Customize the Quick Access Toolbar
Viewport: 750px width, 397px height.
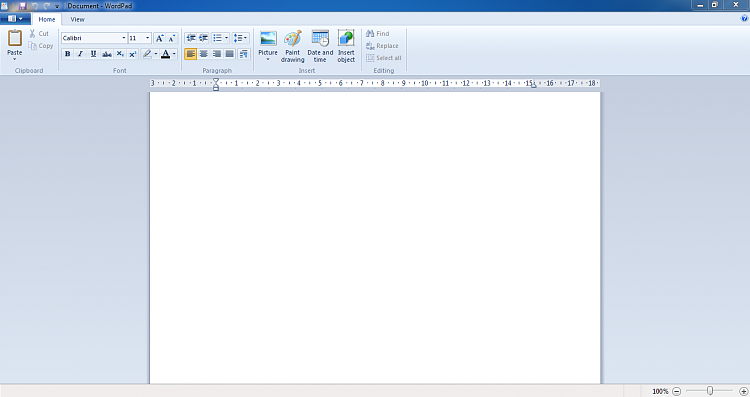click(57, 6)
